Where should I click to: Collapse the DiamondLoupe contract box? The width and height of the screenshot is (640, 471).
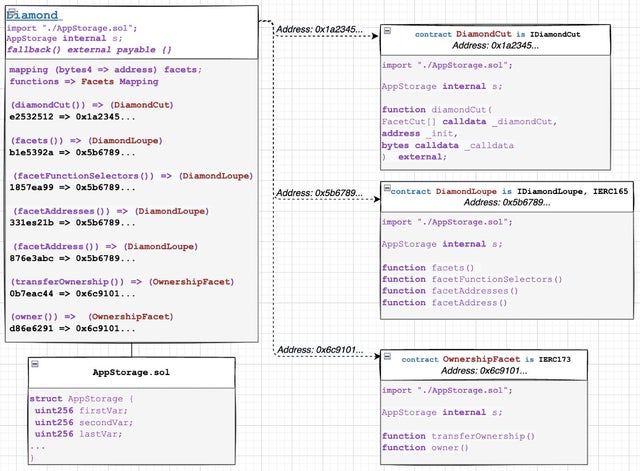pyautogui.click(x=387, y=190)
